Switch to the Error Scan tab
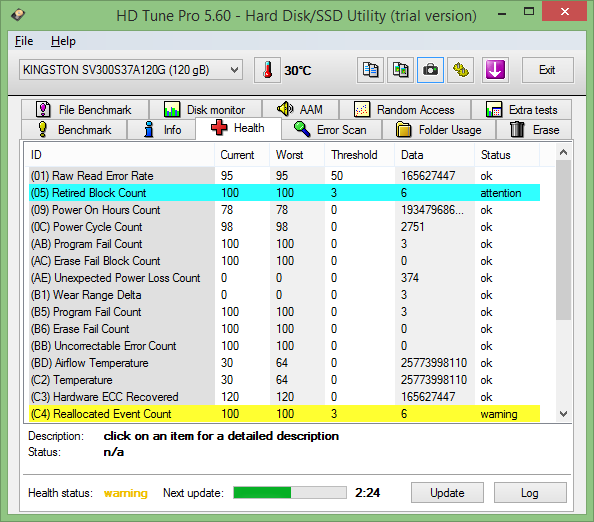The height and width of the screenshot is (522, 594). tap(331, 130)
